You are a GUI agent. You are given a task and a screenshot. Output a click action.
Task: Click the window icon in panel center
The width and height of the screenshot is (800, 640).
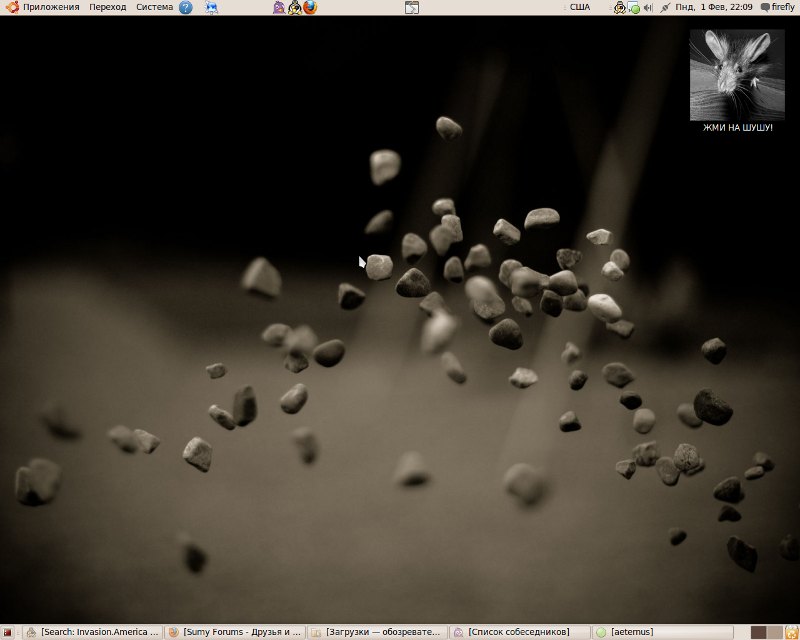point(411,7)
